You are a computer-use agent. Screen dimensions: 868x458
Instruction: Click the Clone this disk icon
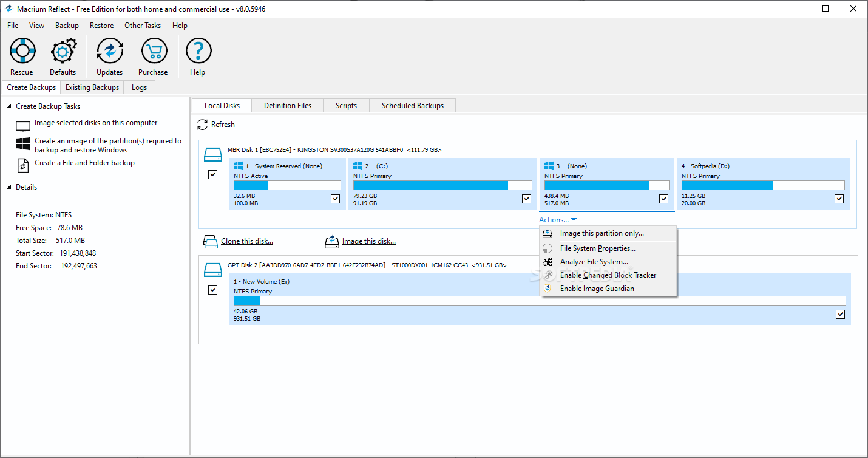pos(210,242)
